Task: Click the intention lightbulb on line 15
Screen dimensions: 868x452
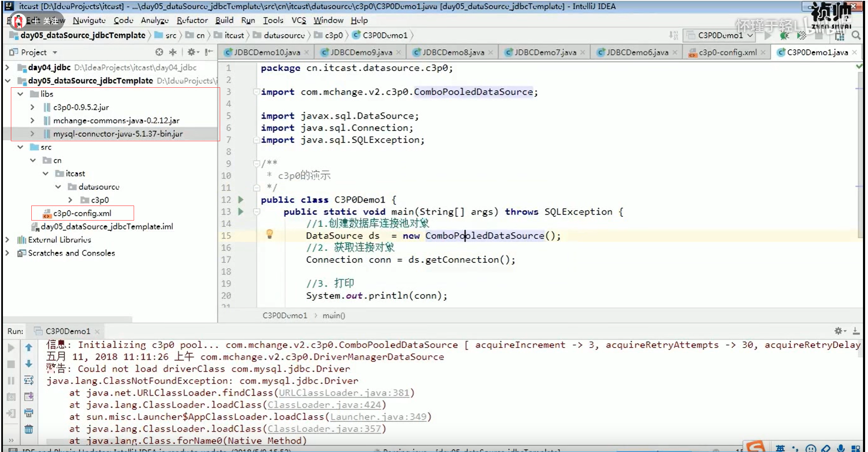Action: [x=269, y=234]
